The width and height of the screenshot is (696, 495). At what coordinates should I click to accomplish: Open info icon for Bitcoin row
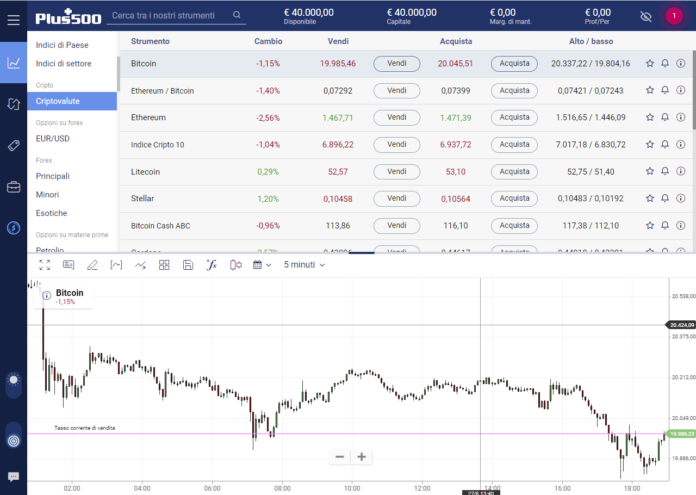pyautogui.click(x=680, y=63)
